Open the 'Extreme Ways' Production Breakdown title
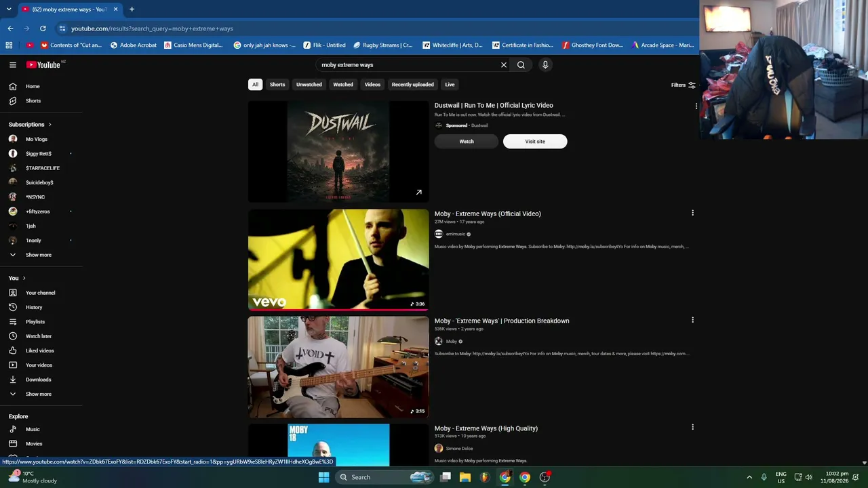The width and height of the screenshot is (868, 488). pos(502,321)
